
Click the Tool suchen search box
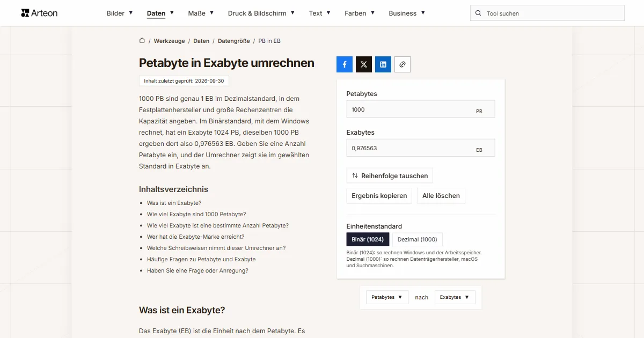[547, 13]
